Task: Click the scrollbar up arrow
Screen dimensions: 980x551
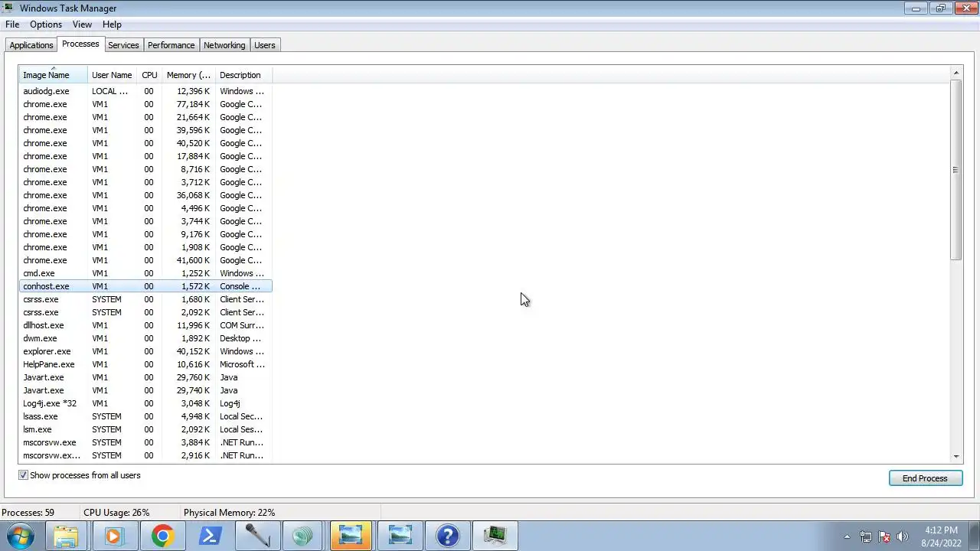Action: 955,73
